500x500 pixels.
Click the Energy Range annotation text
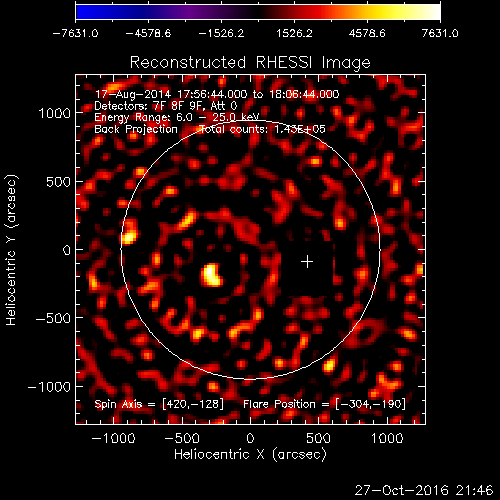coord(177,117)
